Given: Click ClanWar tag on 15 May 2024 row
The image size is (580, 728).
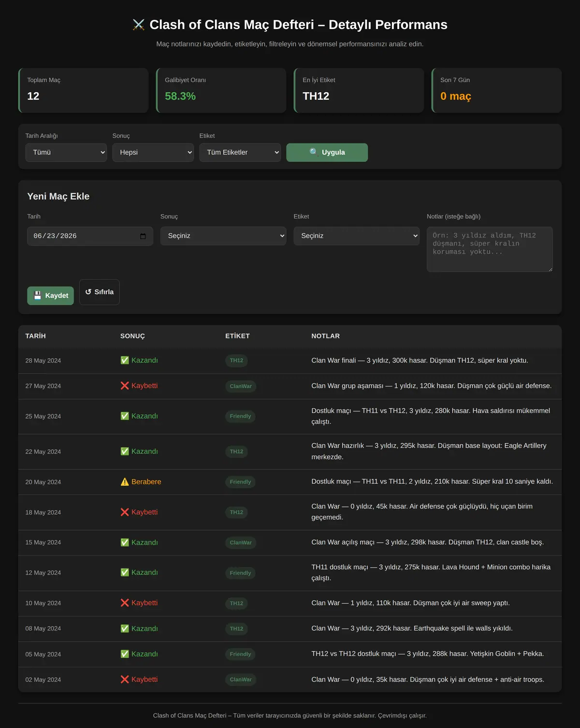Looking at the screenshot, I should pyautogui.click(x=241, y=543).
